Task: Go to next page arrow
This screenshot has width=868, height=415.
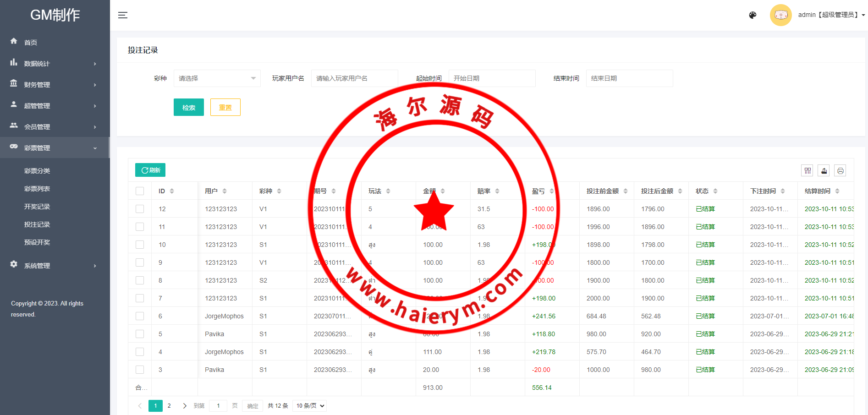Action: tap(185, 406)
